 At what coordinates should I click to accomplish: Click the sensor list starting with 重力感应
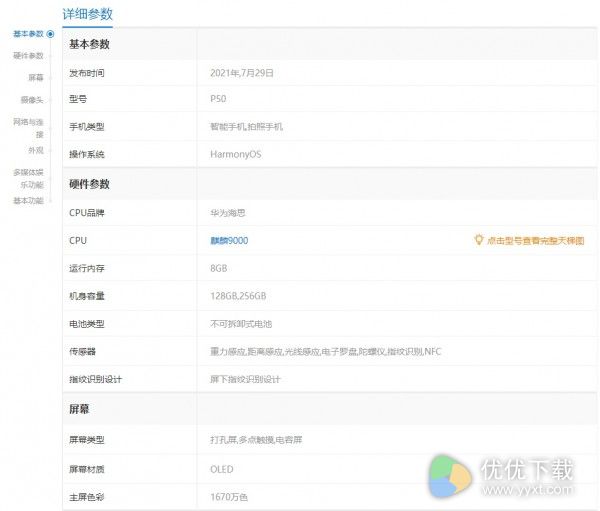point(326,351)
